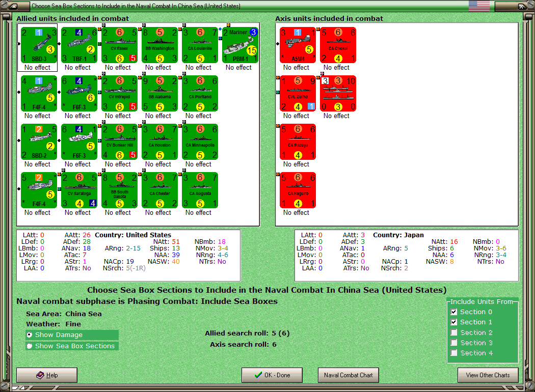Switch to Show Sea Box Sections

(30, 346)
